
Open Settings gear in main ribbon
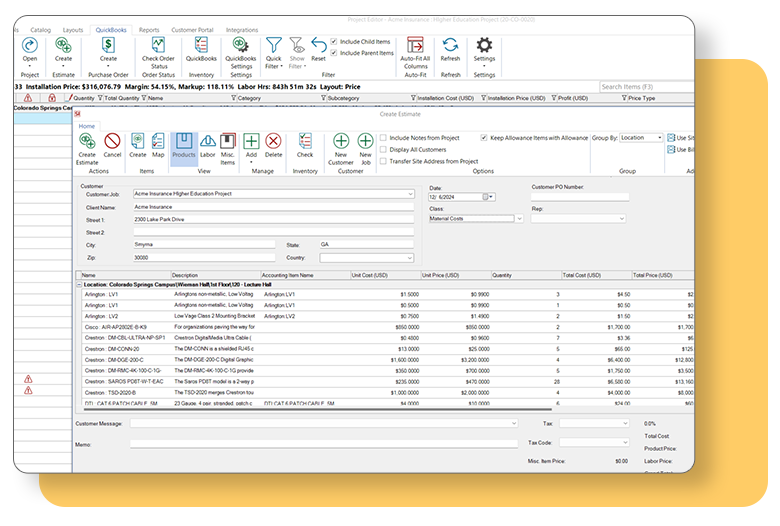pos(484,46)
